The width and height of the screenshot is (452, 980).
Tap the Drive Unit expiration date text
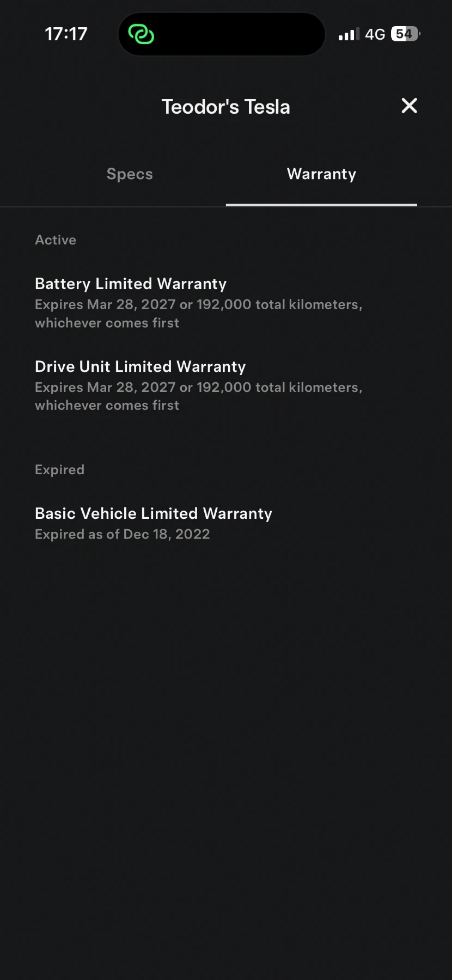(x=198, y=396)
